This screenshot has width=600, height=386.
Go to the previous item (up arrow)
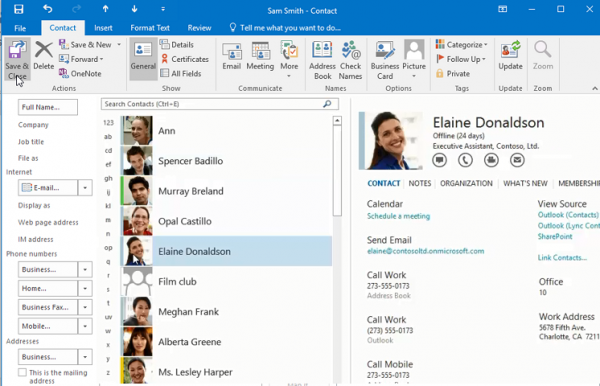pyautogui.click(x=105, y=9)
